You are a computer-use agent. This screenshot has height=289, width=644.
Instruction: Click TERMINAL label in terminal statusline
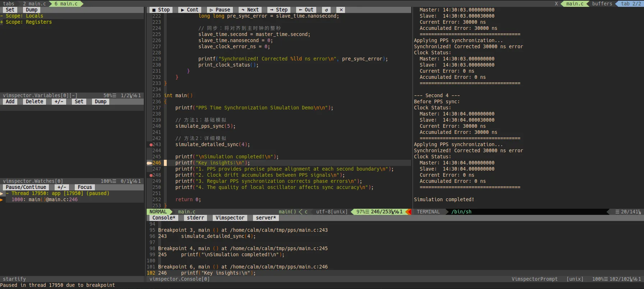coord(428,212)
